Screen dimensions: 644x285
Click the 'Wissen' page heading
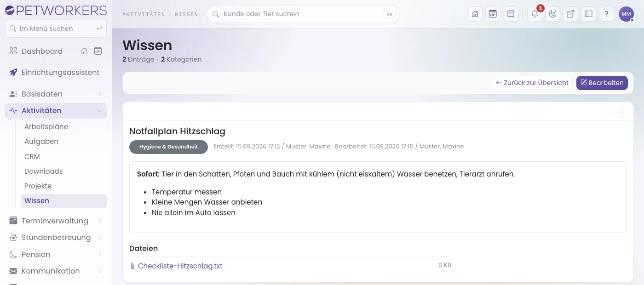pos(147,46)
